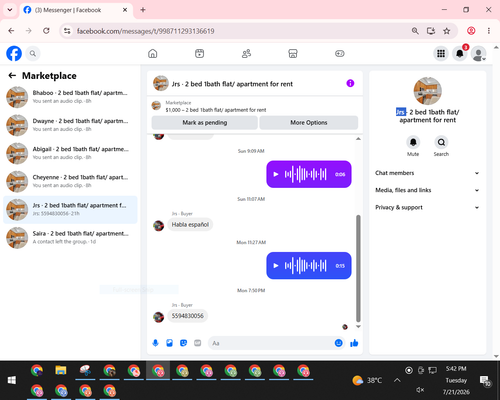Image resolution: width=500 pixels, height=400 pixels.
Task: Show hidden tray icons chevron
Action: 397,380
